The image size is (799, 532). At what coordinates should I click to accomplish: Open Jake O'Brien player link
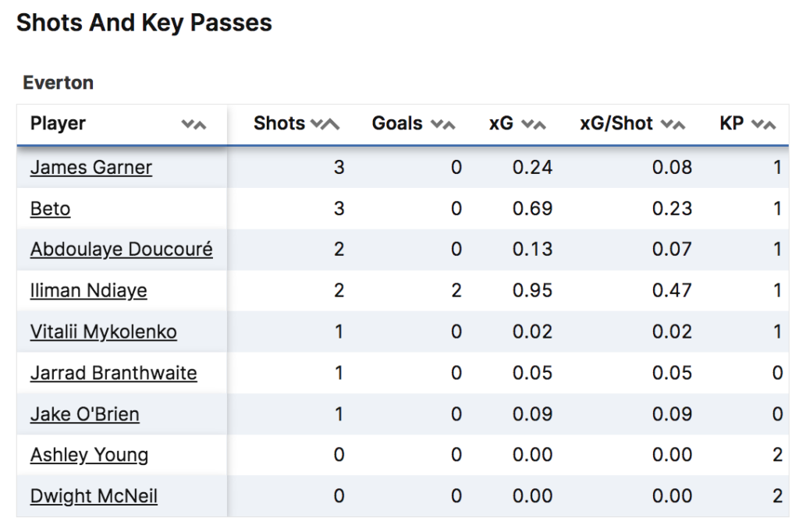tap(84, 414)
